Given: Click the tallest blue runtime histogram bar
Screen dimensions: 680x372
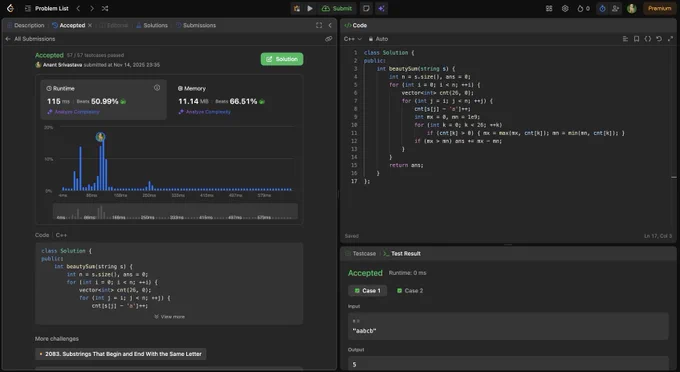Looking at the screenshot, I should click(x=103, y=166).
